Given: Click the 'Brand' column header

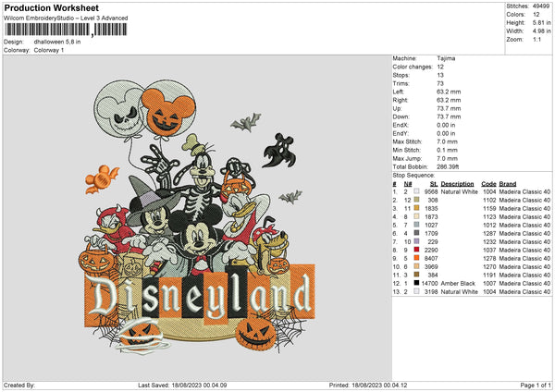Looking at the screenshot, I should coord(508,184).
